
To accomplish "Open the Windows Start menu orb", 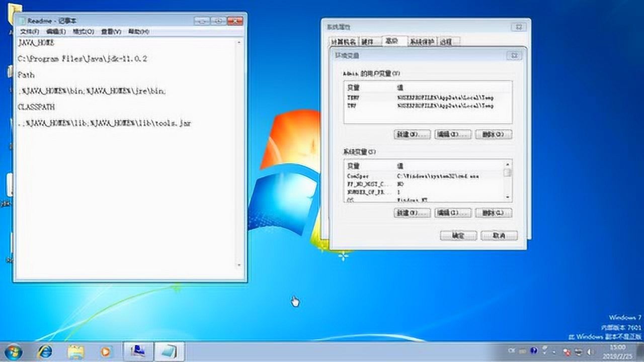I will point(13,350).
